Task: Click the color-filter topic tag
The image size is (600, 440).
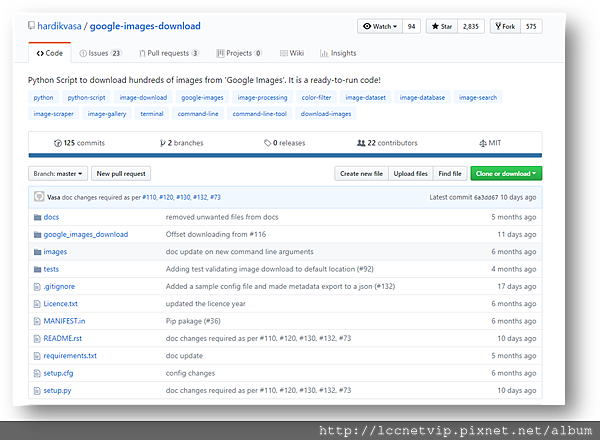Action: 316,98
